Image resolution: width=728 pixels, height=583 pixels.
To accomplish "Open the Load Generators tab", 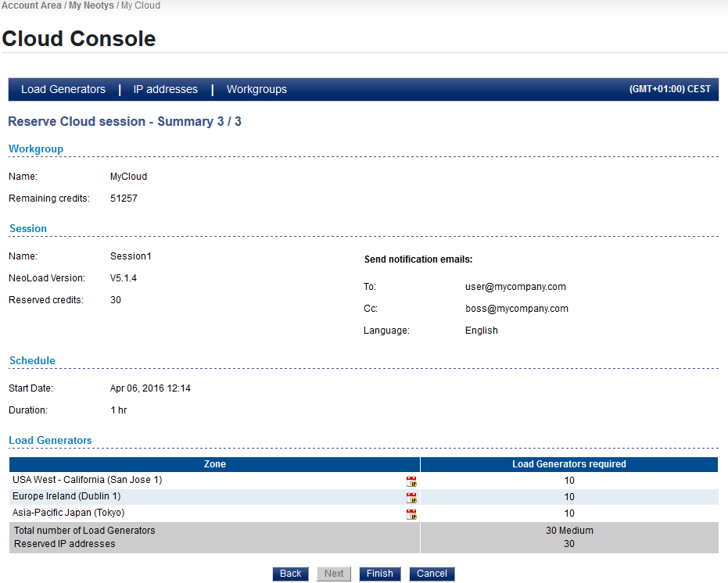I will point(63,90).
